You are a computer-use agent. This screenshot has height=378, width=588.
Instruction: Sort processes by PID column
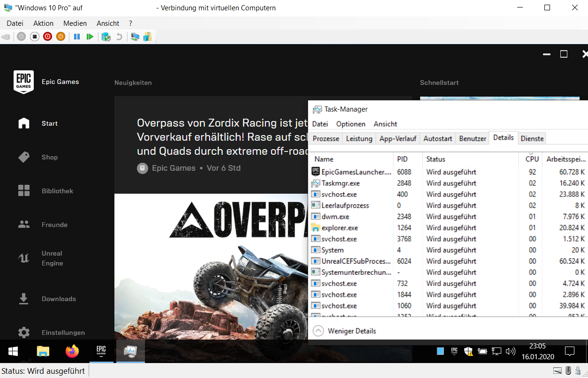tap(408, 159)
